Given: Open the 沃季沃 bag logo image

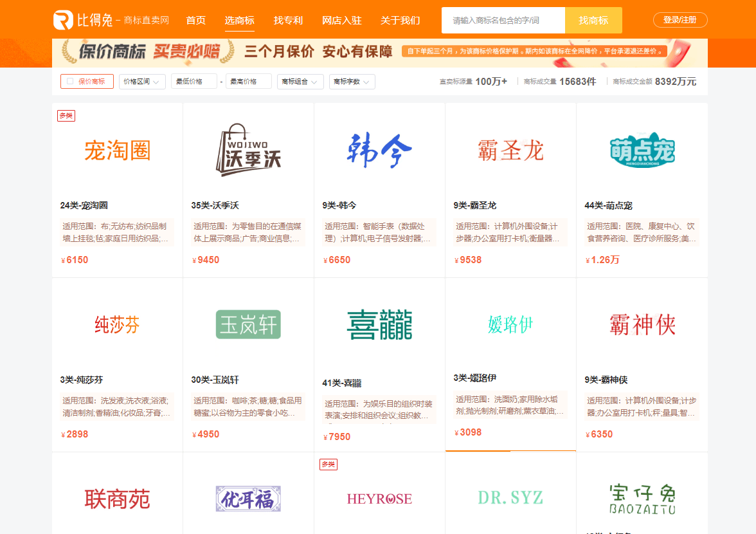Looking at the screenshot, I should tap(248, 149).
